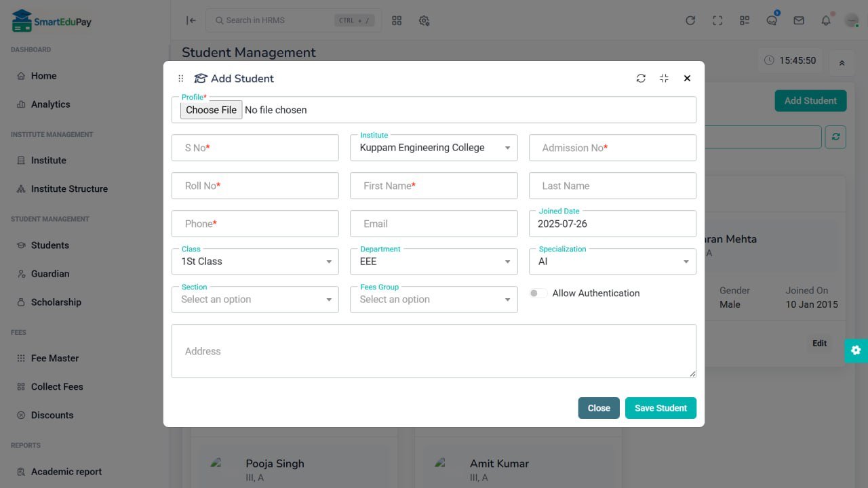Viewport: 868px width, 488px height.
Task: Expand the Class dropdown showing 1St Class
Action: click(255, 262)
